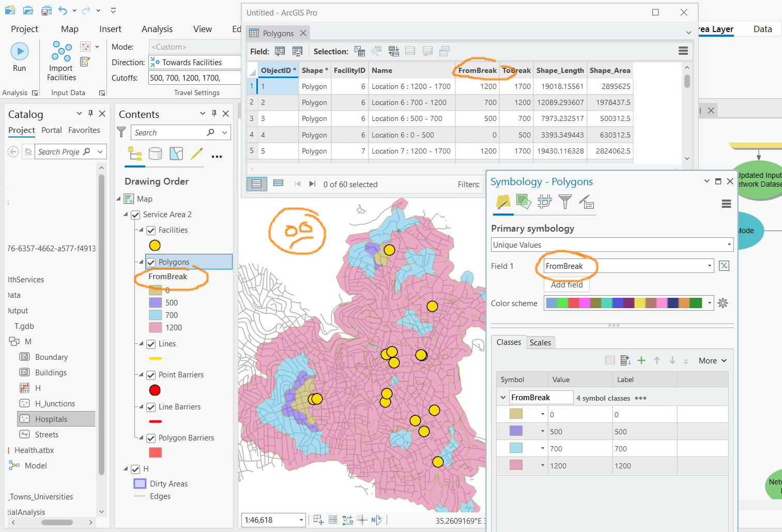782x532 pixels.
Task: Collapse the Service Area 2 group layer
Action: [x=127, y=214]
